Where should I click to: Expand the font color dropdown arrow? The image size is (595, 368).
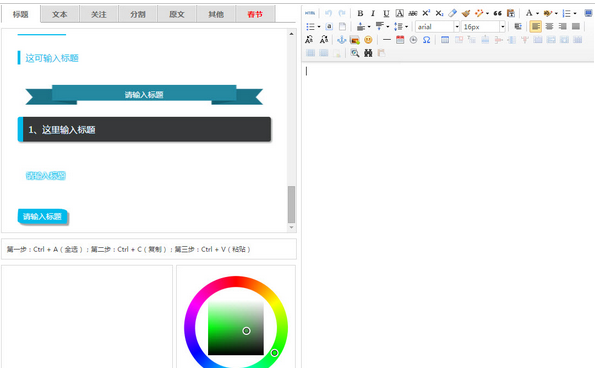pos(537,14)
